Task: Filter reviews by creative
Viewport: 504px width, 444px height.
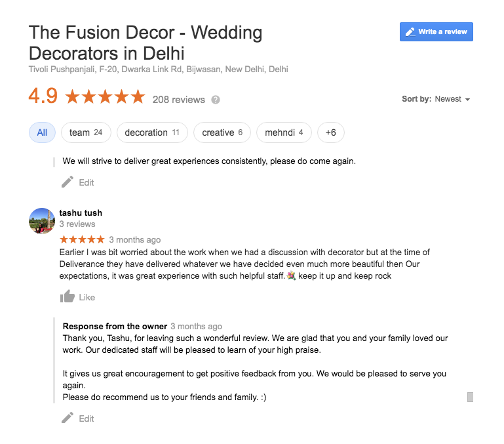Action: (222, 132)
